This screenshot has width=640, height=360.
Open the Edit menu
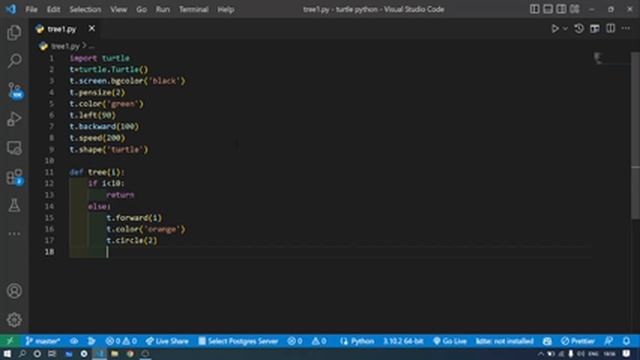coord(53,9)
